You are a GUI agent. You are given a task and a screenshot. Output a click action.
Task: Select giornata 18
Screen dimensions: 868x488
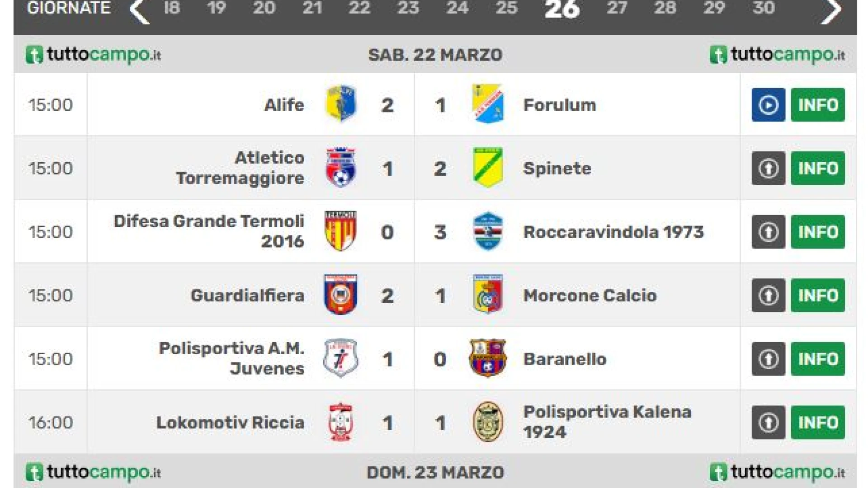click(x=172, y=8)
